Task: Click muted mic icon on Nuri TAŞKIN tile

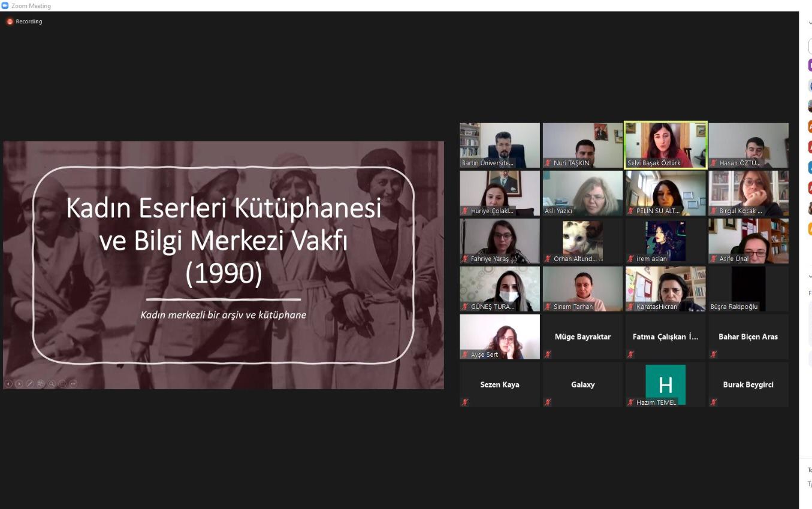Action: click(x=548, y=163)
